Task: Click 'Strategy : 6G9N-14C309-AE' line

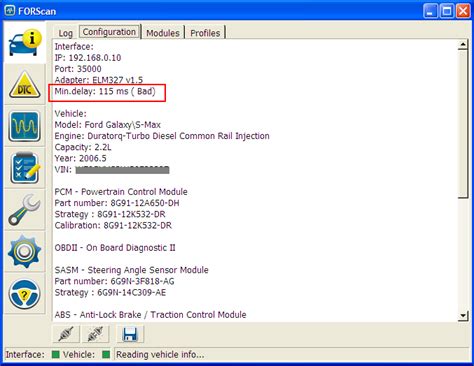Action: [x=110, y=293]
